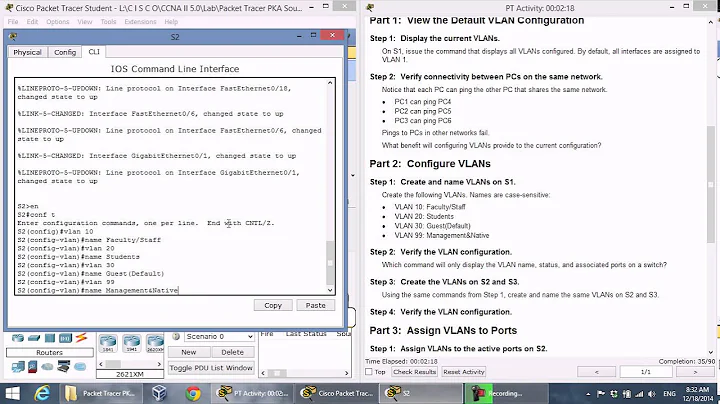Click the Completion 35/90 status text
This screenshot has width=720, height=404.
[686, 361]
